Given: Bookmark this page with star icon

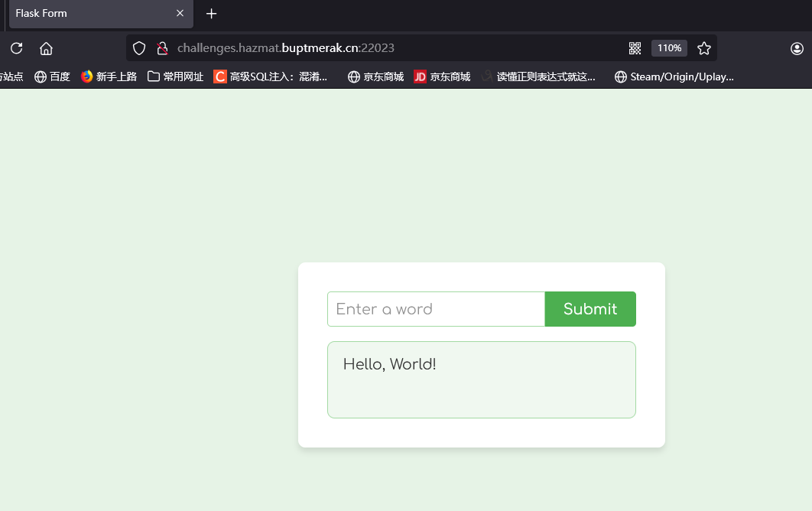Looking at the screenshot, I should pyautogui.click(x=703, y=48).
